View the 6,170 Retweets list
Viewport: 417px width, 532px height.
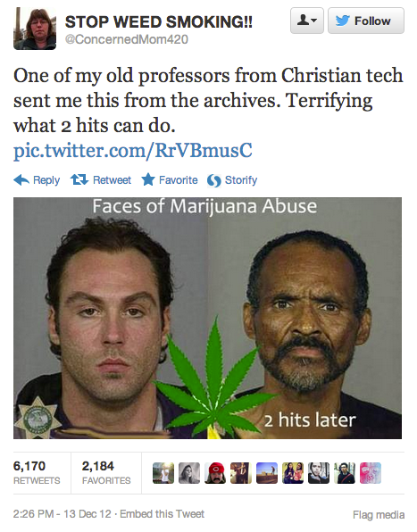(37, 472)
